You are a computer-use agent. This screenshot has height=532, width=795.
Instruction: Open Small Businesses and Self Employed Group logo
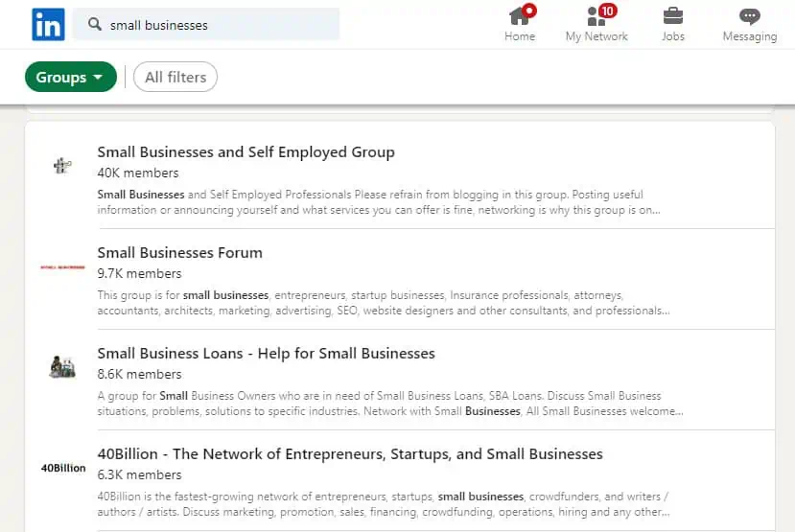(63, 165)
